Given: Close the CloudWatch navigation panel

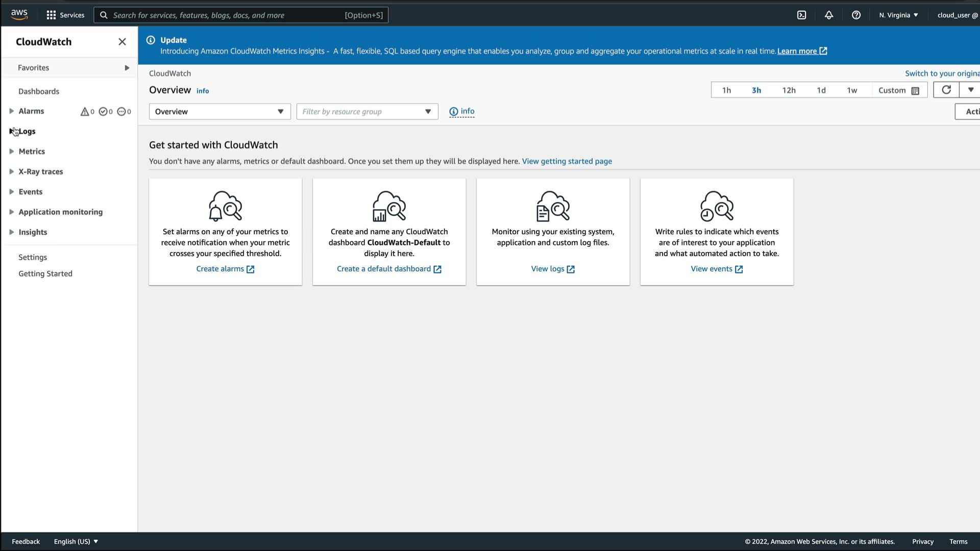Looking at the screenshot, I should [122, 42].
